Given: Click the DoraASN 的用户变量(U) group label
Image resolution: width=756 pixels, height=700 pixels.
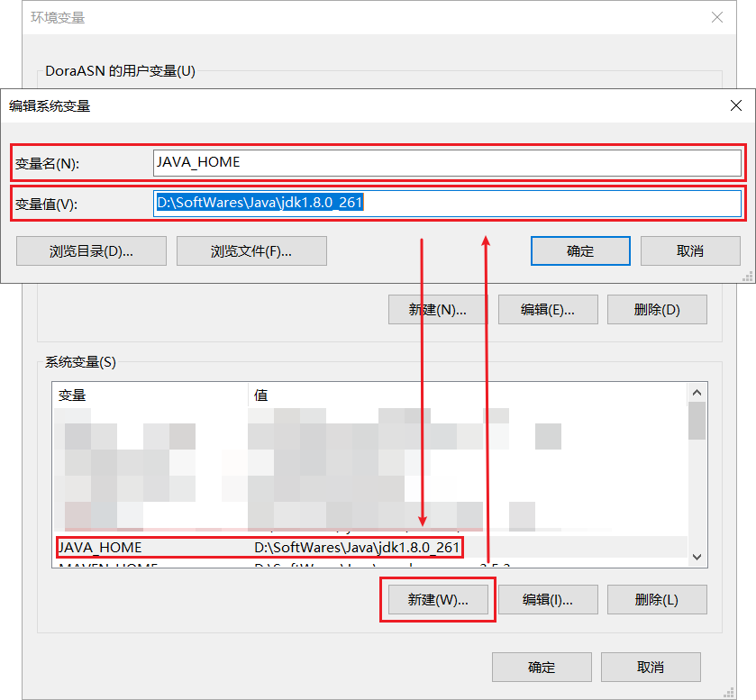Looking at the screenshot, I should 120,71.
